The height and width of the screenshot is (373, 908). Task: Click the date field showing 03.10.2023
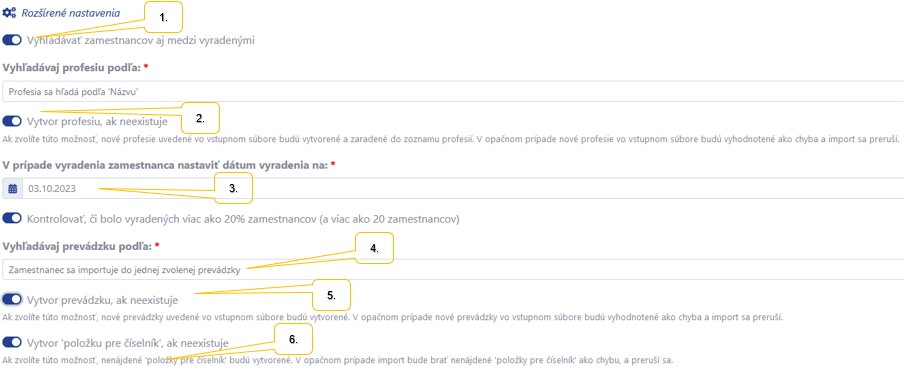click(463, 189)
